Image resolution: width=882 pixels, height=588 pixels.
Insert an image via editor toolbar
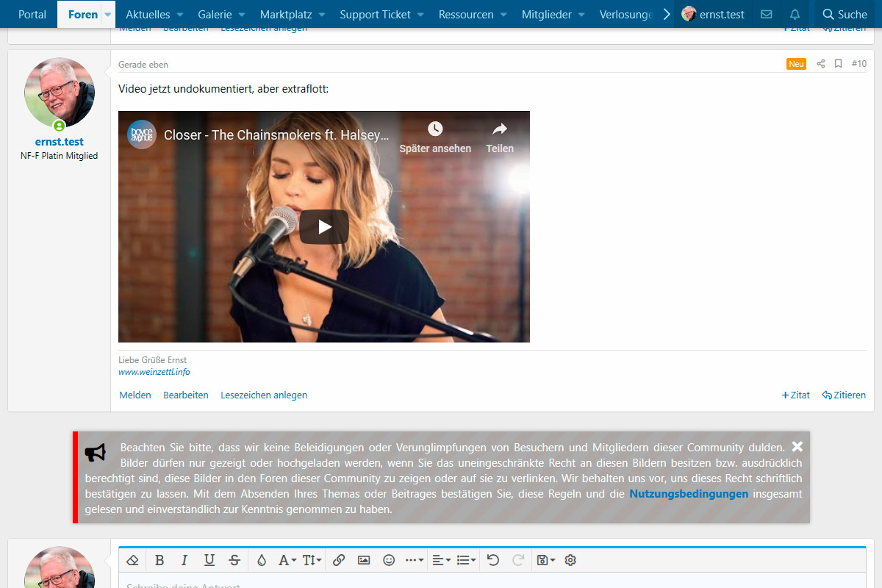[364, 560]
